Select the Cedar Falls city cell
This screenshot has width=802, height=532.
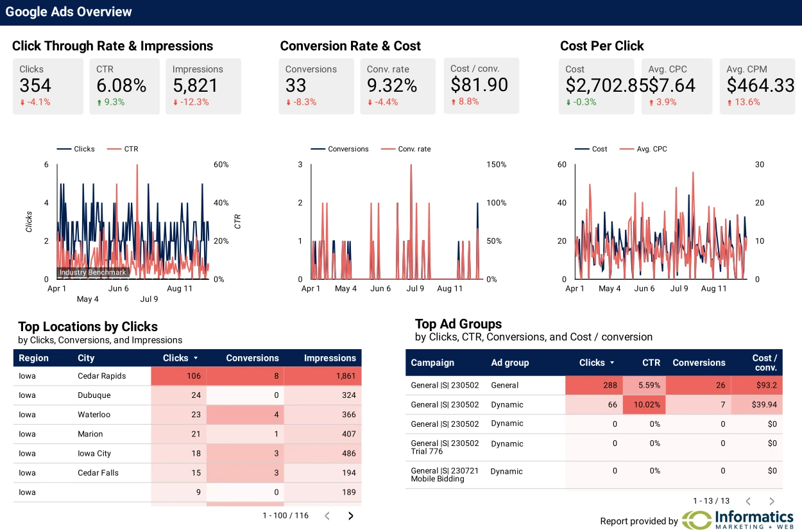[x=98, y=472]
